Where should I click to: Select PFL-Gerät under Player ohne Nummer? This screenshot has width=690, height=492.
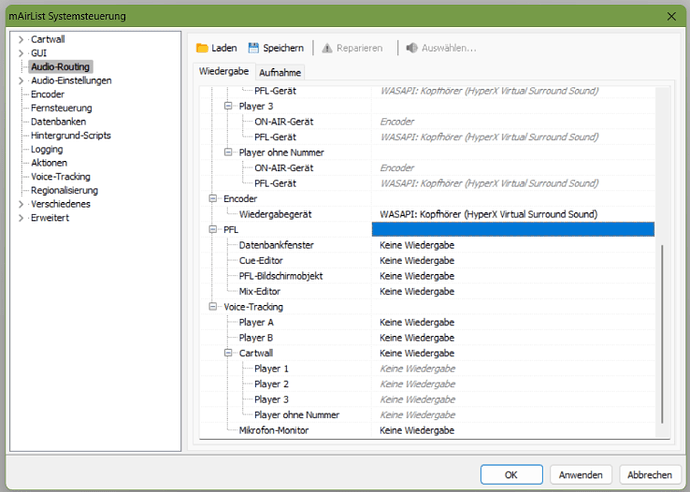[275, 183]
